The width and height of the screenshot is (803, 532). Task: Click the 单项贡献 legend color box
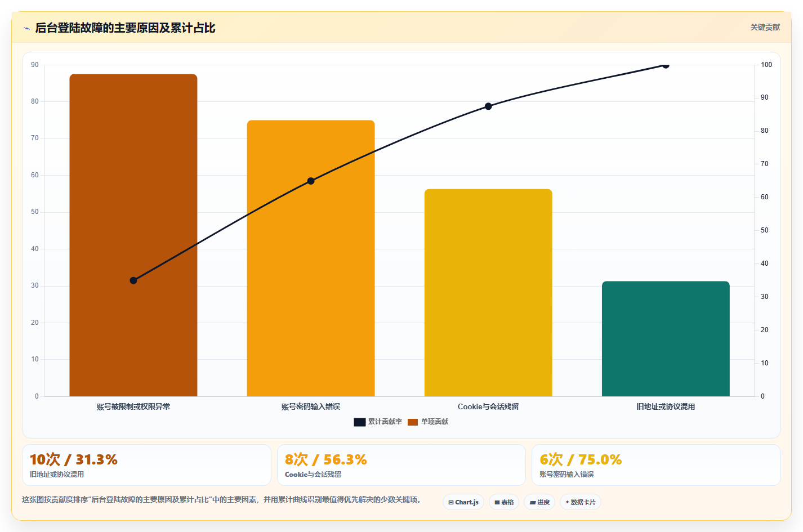click(x=413, y=422)
